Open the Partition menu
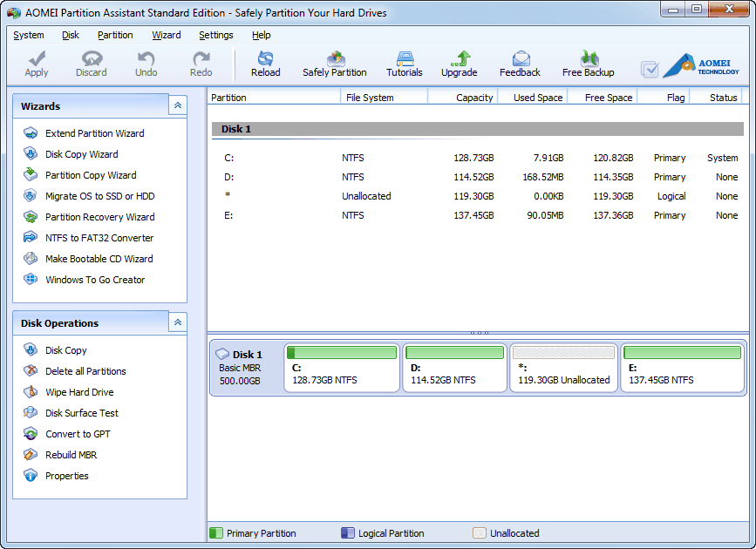756x549 pixels. [115, 35]
